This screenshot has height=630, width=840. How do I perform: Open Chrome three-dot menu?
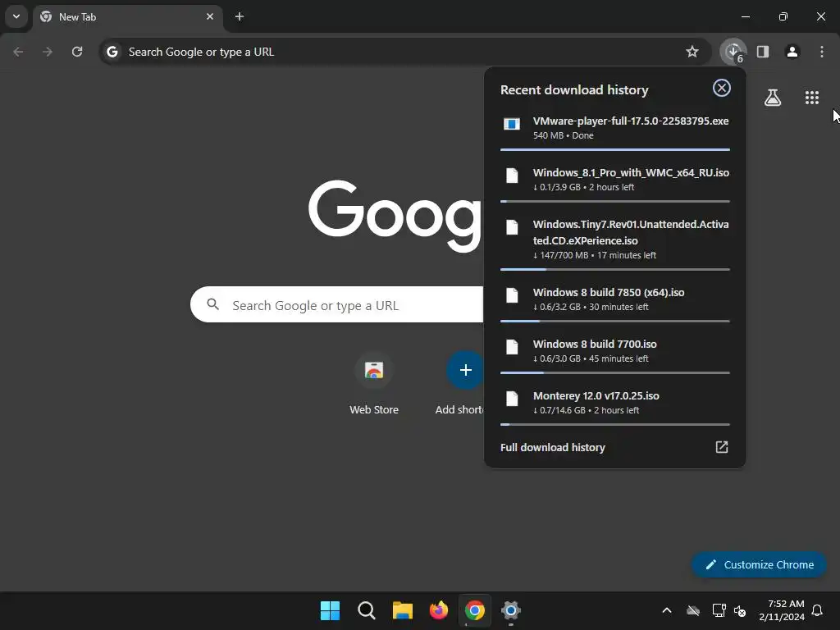coord(822,52)
